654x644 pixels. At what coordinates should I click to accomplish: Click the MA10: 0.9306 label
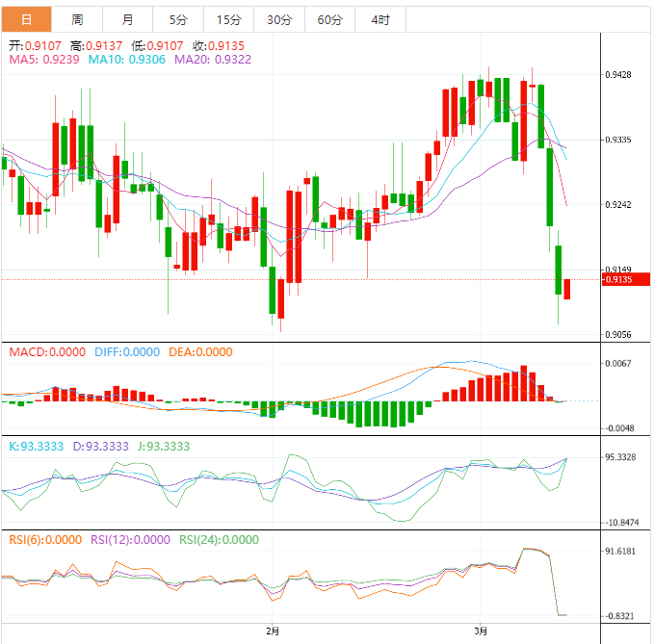pyautogui.click(x=127, y=60)
